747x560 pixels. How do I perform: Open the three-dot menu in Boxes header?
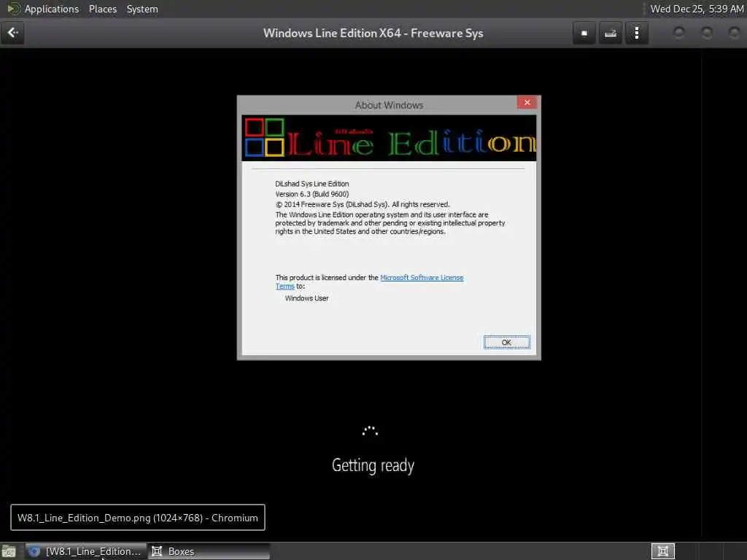point(636,34)
